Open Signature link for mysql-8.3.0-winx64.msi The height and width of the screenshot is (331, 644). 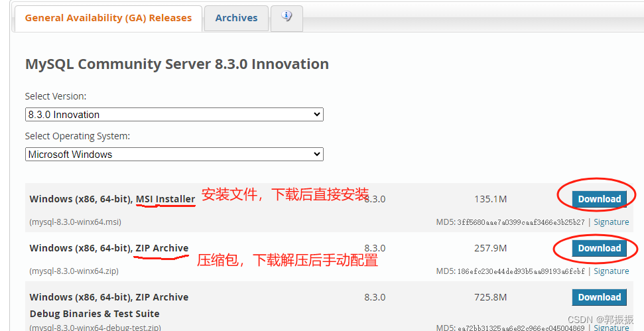click(611, 222)
